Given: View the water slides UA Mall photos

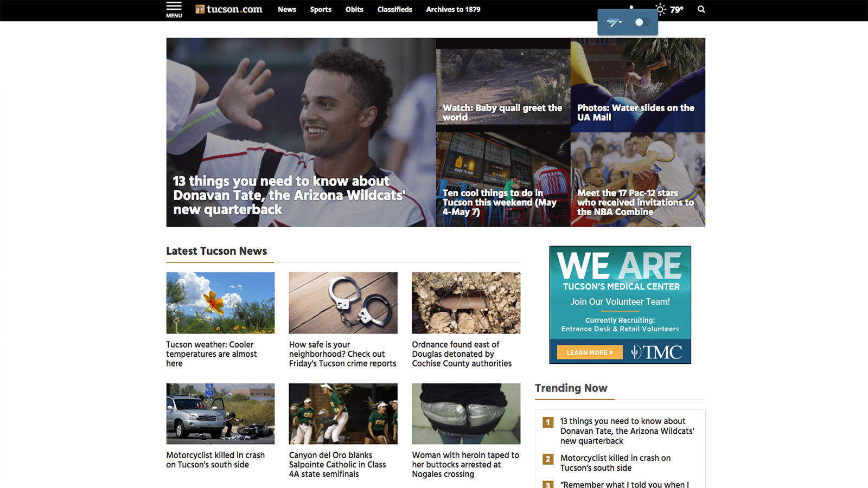Looking at the screenshot, I should coord(635,112).
